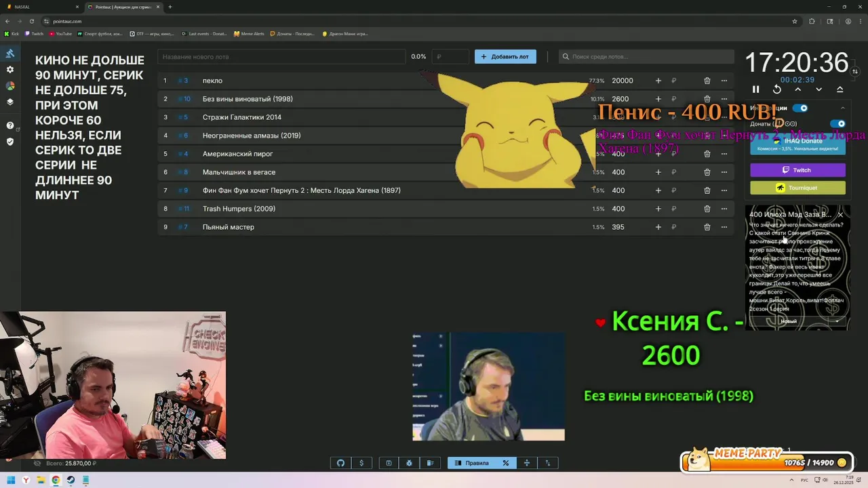
Task: Open settings gear in the left sidebar
Action: coord(10,70)
